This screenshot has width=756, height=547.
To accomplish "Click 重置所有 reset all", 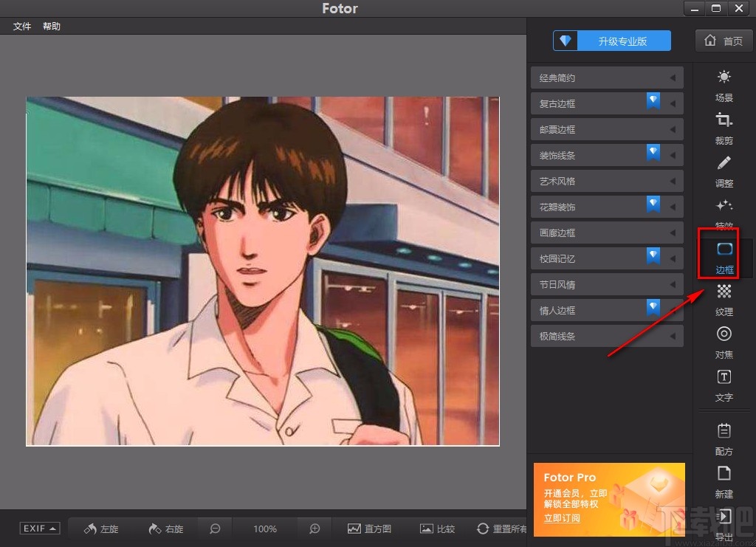I will (501, 529).
